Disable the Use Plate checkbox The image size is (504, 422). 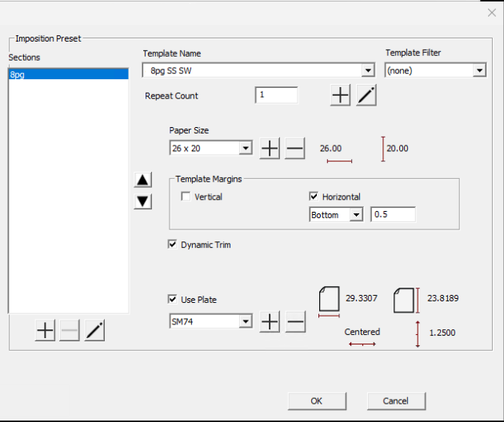(x=172, y=300)
